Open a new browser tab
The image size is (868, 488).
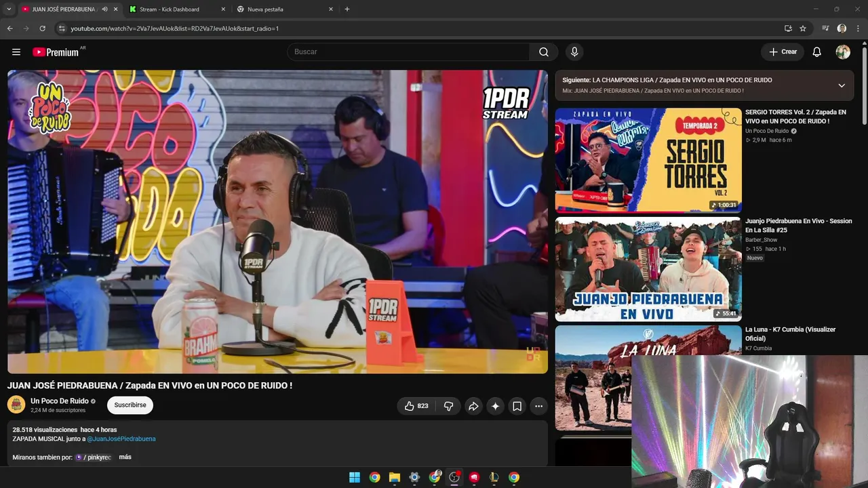point(347,9)
